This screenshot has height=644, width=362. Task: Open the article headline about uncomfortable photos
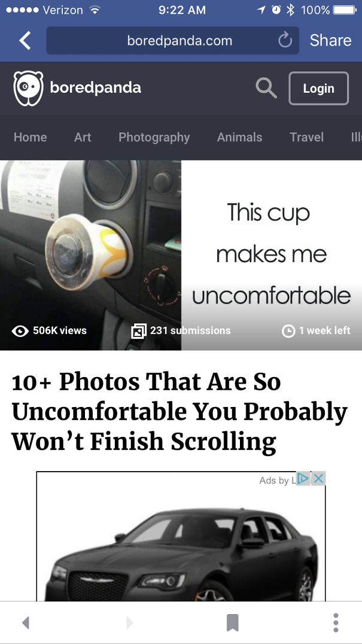coord(180,412)
